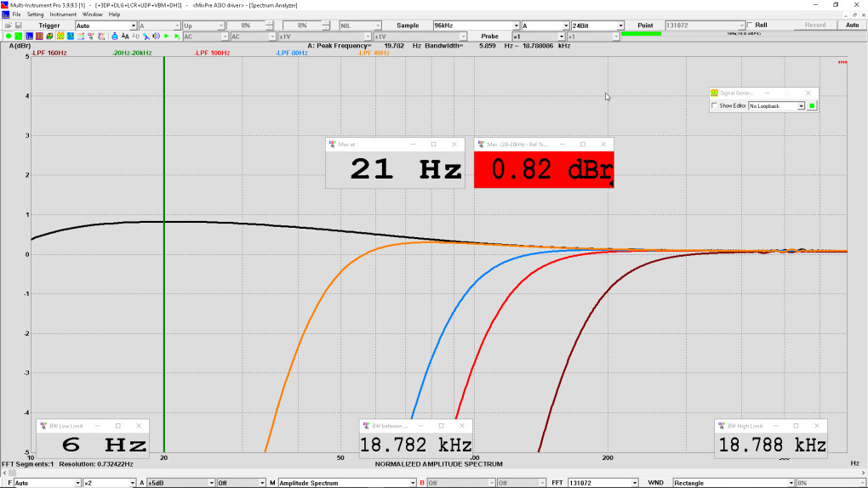
Task: Click the green play arrow icon
Action: coord(167,37)
